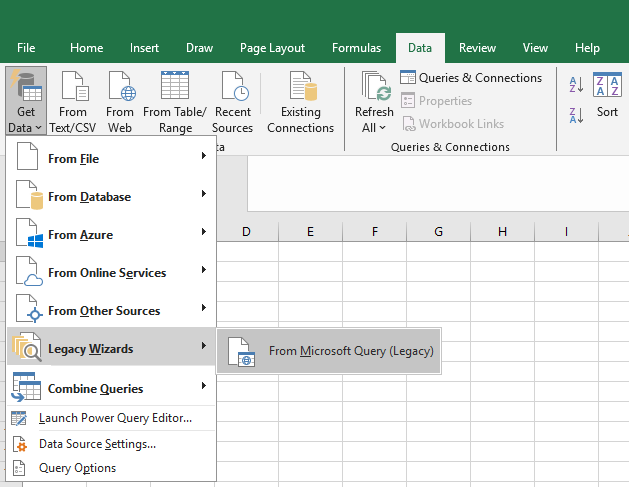Choose From Microsoft Query (Legacy)

point(329,351)
